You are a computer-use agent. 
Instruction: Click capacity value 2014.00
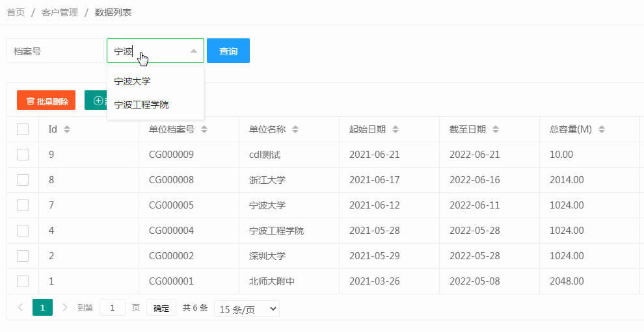[x=567, y=180]
